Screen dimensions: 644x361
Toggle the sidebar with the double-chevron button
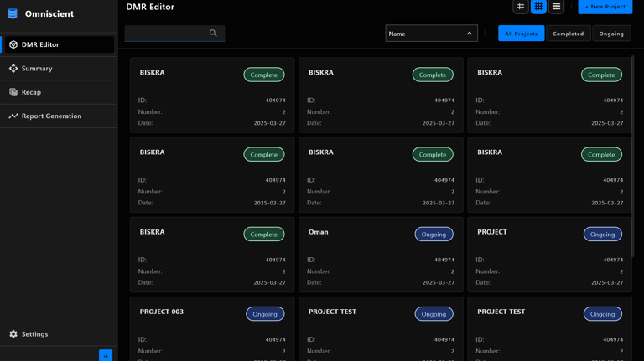point(106,356)
